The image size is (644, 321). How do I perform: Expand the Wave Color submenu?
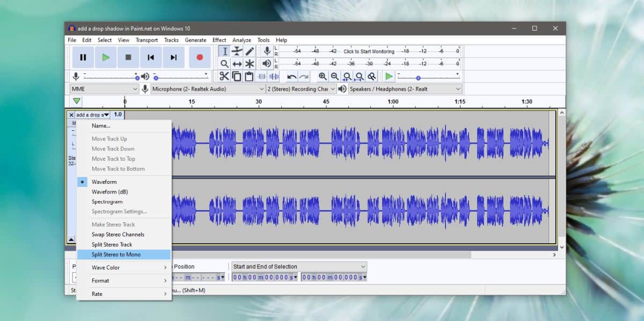pyautogui.click(x=124, y=267)
